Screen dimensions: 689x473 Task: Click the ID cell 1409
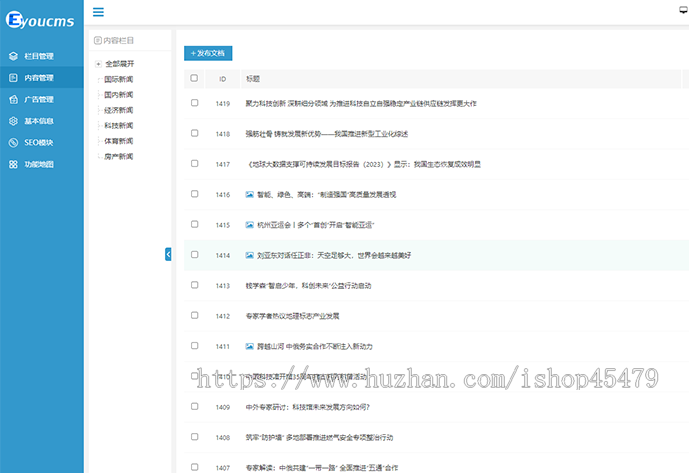pos(223,407)
